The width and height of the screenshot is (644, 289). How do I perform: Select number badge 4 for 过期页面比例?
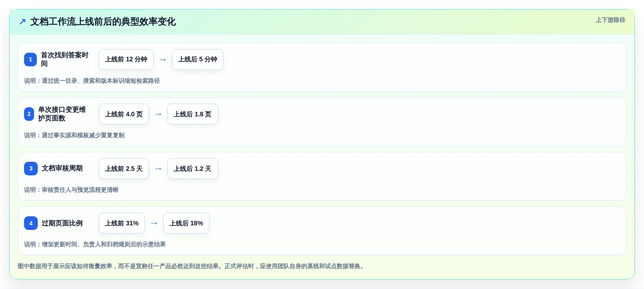(31, 223)
